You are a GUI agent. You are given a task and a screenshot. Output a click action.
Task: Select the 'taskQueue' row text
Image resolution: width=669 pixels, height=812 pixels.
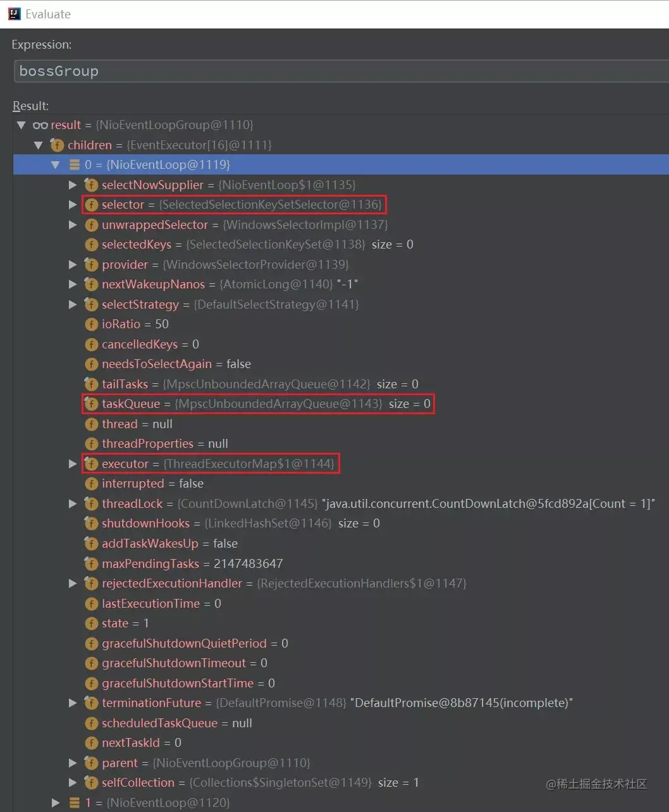click(266, 404)
